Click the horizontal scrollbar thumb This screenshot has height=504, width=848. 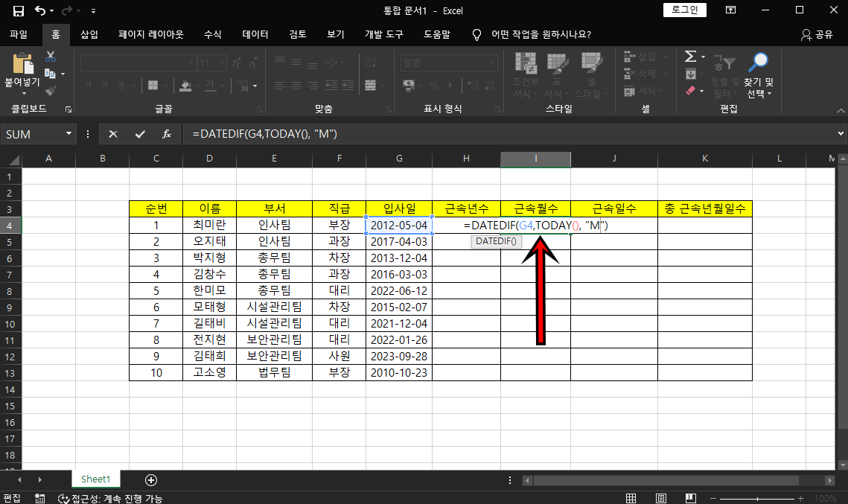[666, 480]
